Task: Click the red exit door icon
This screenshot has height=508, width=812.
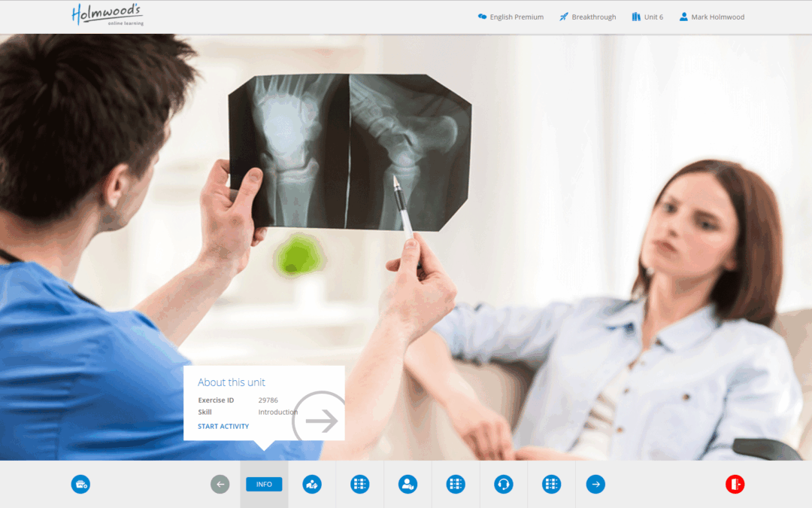Action: [x=735, y=484]
